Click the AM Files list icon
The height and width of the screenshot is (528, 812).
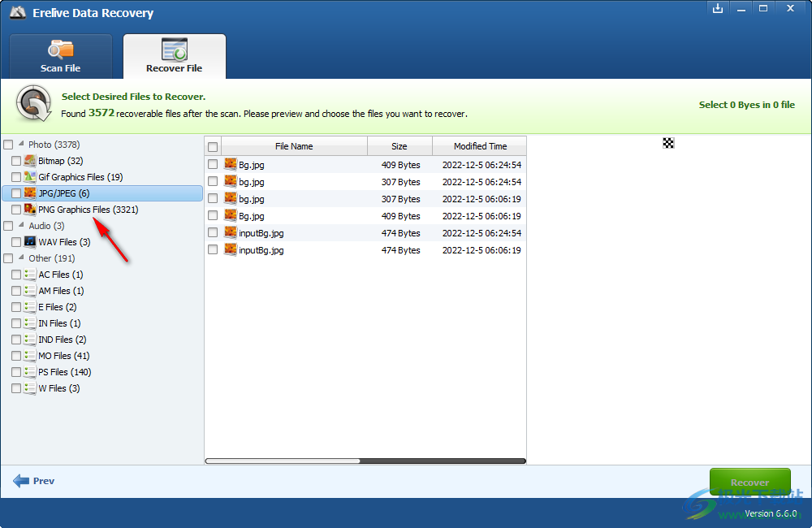pyautogui.click(x=30, y=290)
